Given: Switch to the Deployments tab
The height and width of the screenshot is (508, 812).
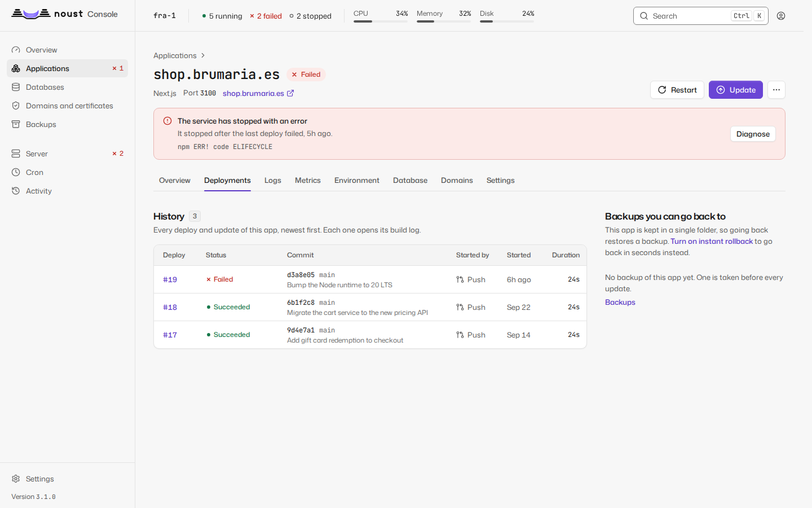Looking at the screenshot, I should pyautogui.click(x=227, y=181).
